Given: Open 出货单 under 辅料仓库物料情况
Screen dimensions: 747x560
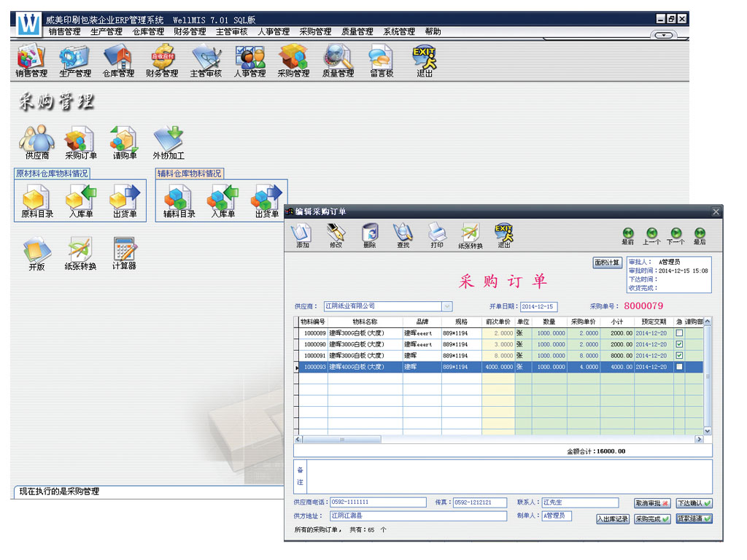Looking at the screenshot, I should point(267,201).
